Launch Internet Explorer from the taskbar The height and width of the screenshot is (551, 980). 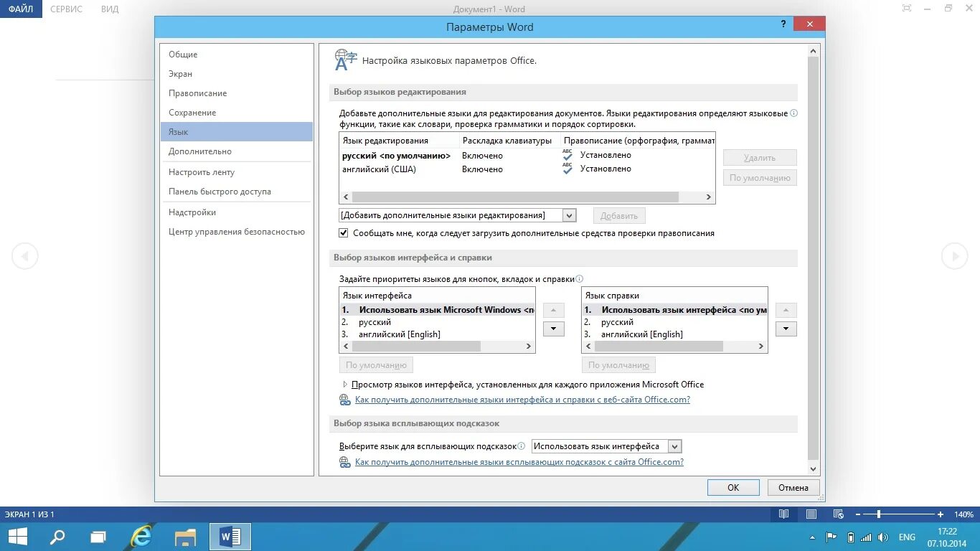click(142, 537)
